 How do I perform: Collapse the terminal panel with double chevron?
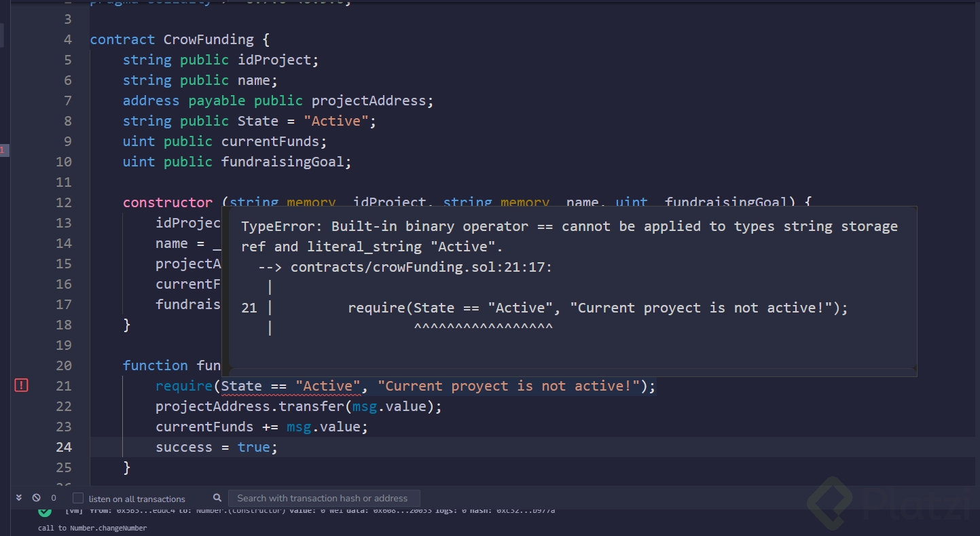point(19,498)
